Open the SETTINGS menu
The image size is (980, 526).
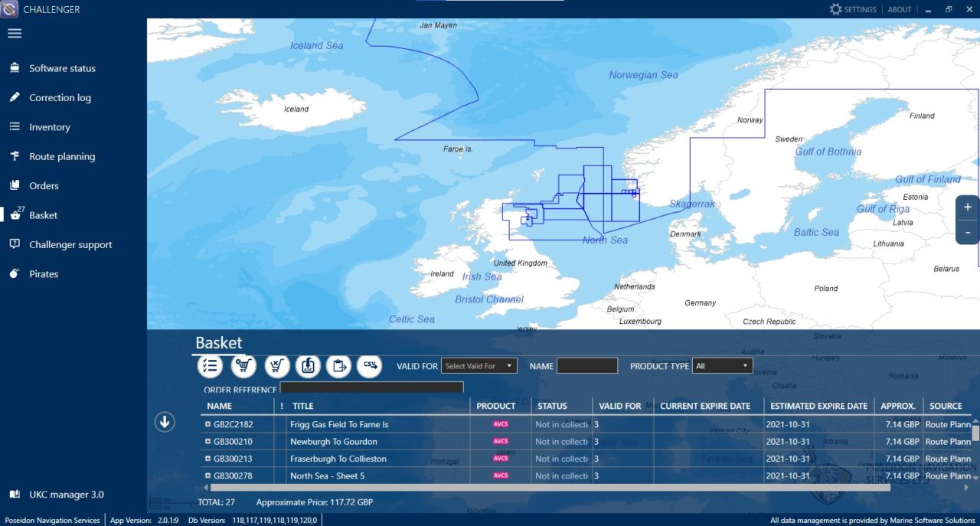click(852, 9)
